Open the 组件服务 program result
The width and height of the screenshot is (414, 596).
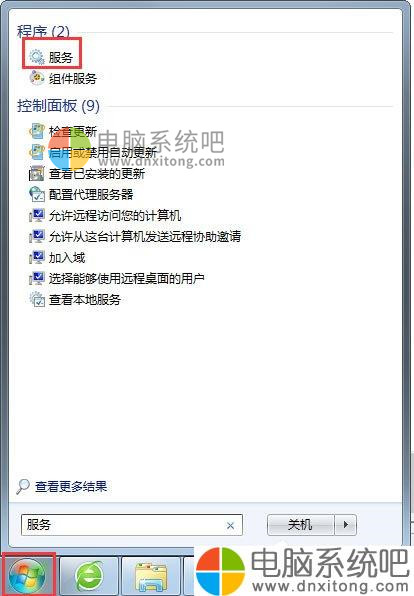click(63, 78)
